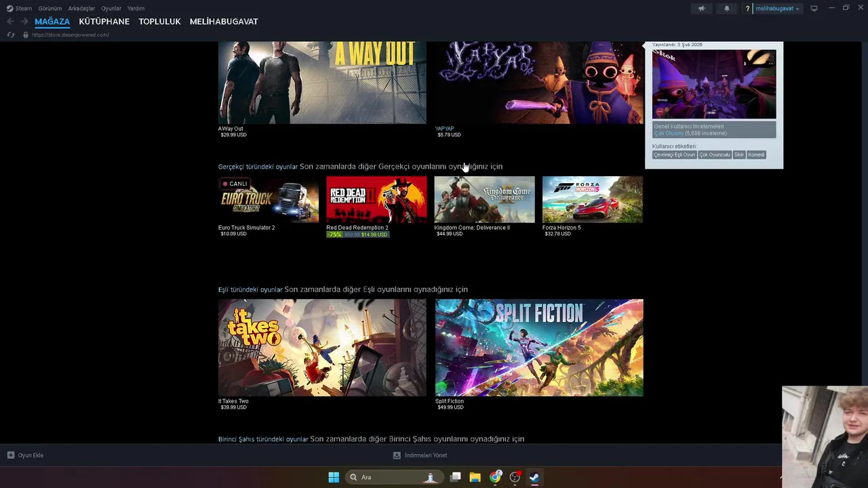Switch to Big Picture mode monitor icon
The width and height of the screenshot is (868, 488).
(814, 8)
